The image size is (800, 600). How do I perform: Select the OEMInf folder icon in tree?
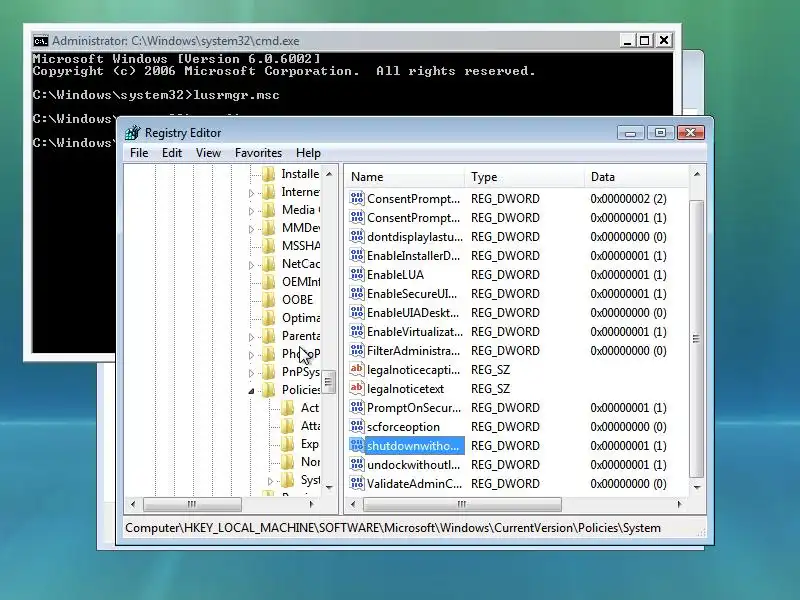[x=269, y=282]
